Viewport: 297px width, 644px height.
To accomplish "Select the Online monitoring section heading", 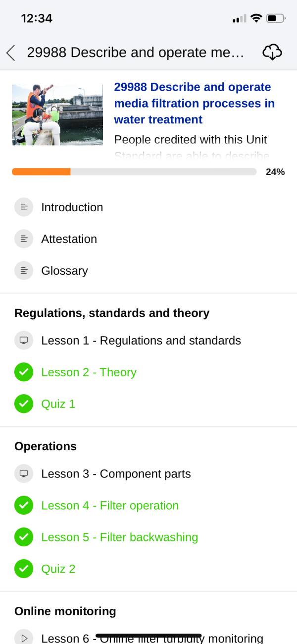I will click(x=65, y=611).
